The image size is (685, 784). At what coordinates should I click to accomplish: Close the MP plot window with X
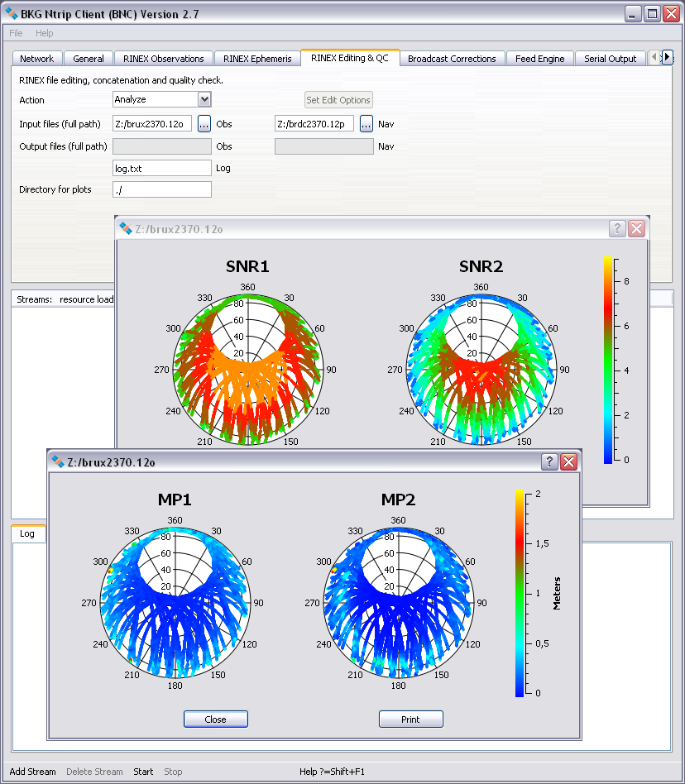pyautogui.click(x=568, y=461)
